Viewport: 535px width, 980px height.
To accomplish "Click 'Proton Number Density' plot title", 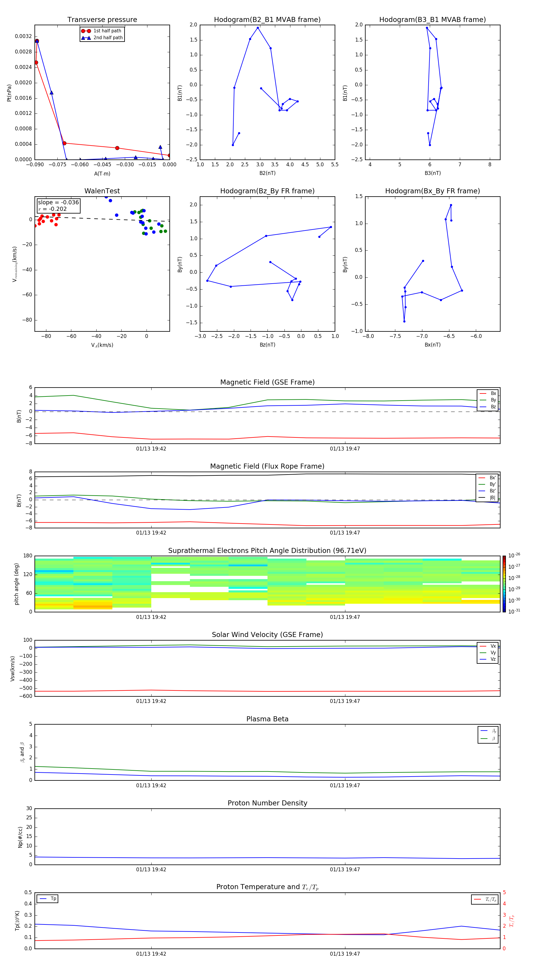I will pyautogui.click(x=267, y=803).
